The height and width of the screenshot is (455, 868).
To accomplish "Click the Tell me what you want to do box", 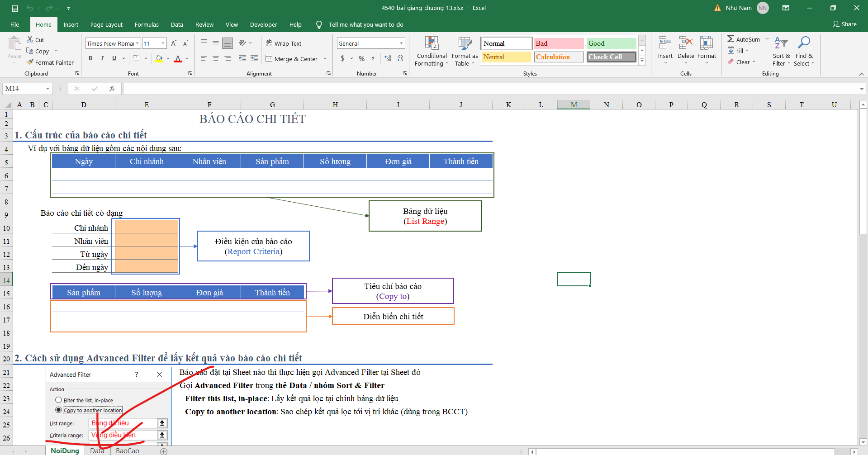I will pos(365,24).
